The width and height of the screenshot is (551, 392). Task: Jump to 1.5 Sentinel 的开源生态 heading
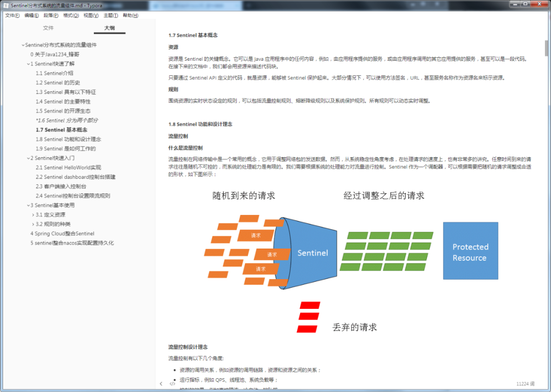[63, 111]
